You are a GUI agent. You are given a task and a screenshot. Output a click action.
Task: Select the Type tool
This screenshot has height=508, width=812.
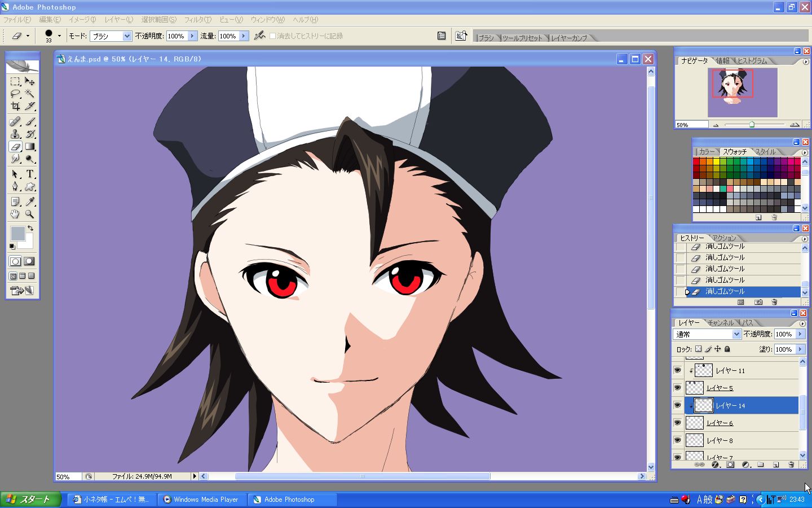pyautogui.click(x=30, y=174)
